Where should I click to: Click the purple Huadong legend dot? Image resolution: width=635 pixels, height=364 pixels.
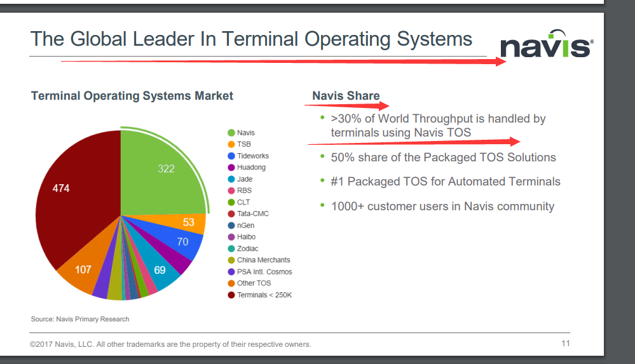(232, 168)
